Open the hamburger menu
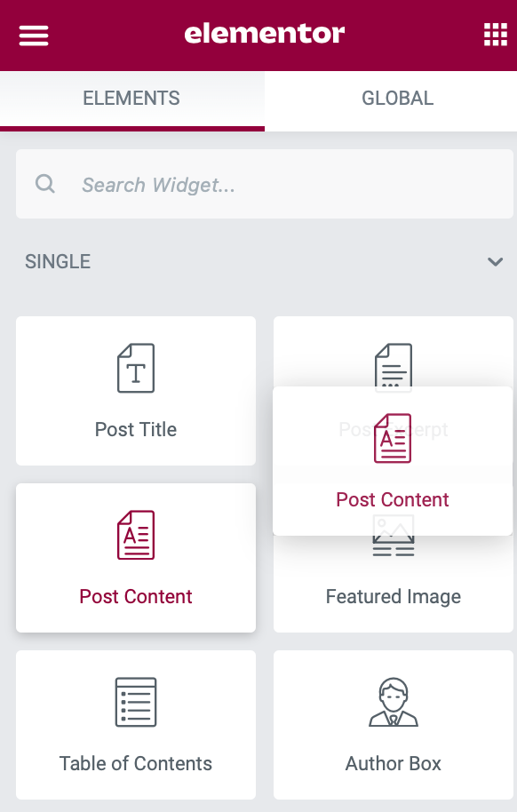This screenshot has height=812, width=517. (x=34, y=36)
